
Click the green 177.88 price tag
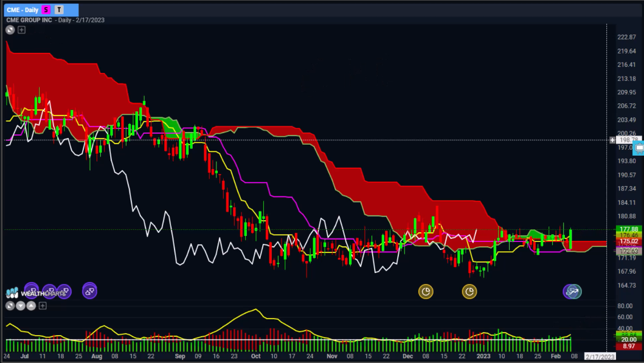click(x=629, y=229)
